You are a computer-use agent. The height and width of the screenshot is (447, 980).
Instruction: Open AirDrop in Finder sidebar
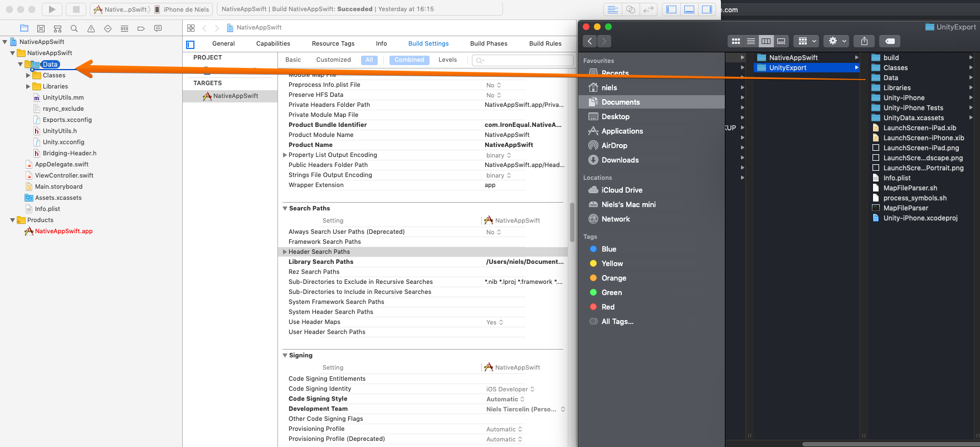coord(652,146)
